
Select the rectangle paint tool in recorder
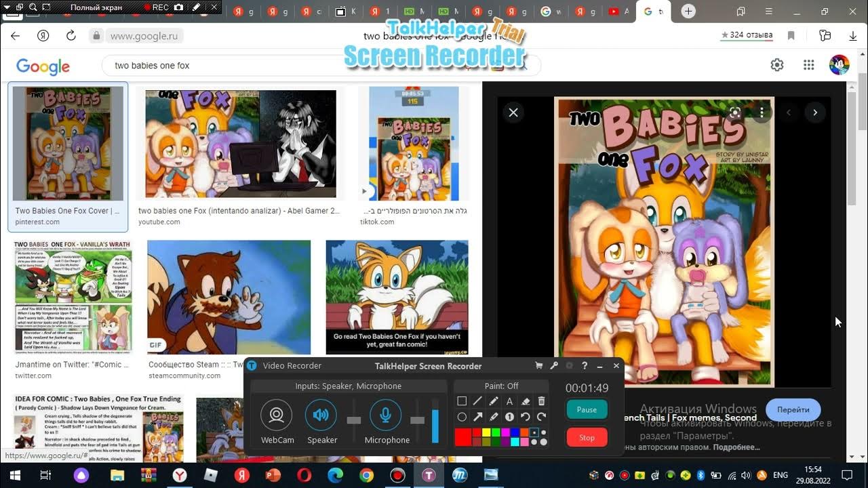click(462, 401)
